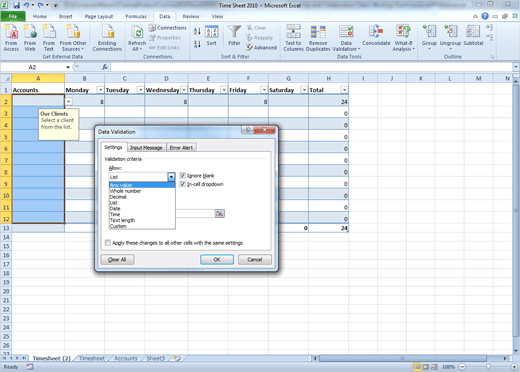
Task: Click the Ungroup outline icon
Action: point(450,37)
